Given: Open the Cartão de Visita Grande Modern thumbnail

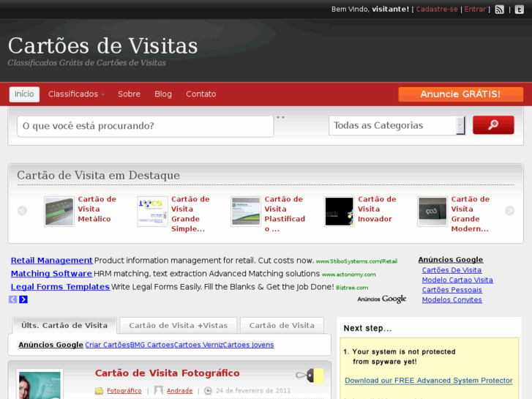Looking at the screenshot, I should (432, 212).
